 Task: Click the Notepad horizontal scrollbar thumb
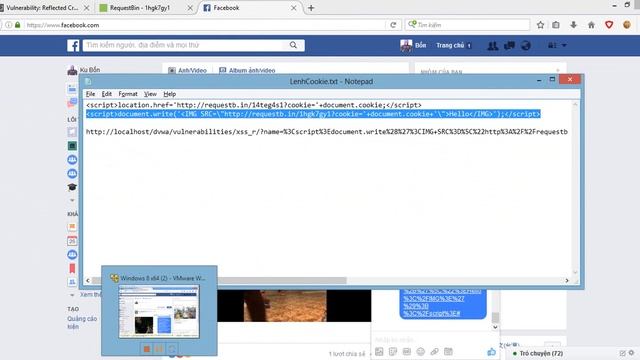point(219,280)
